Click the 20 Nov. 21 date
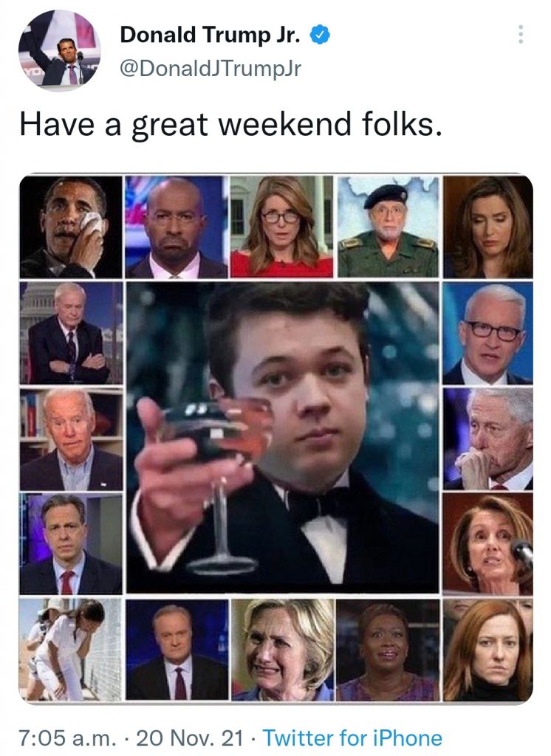The image size is (551, 756). coord(190,738)
